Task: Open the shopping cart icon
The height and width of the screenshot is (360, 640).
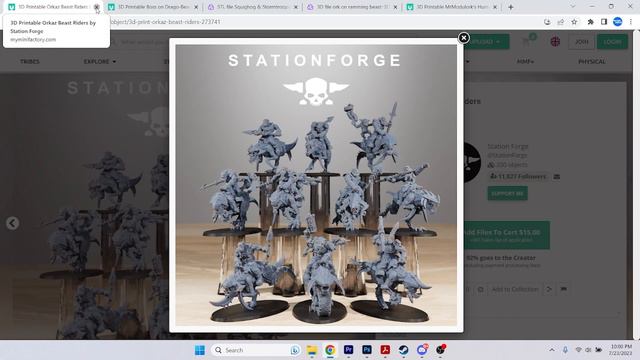Action: point(527,41)
